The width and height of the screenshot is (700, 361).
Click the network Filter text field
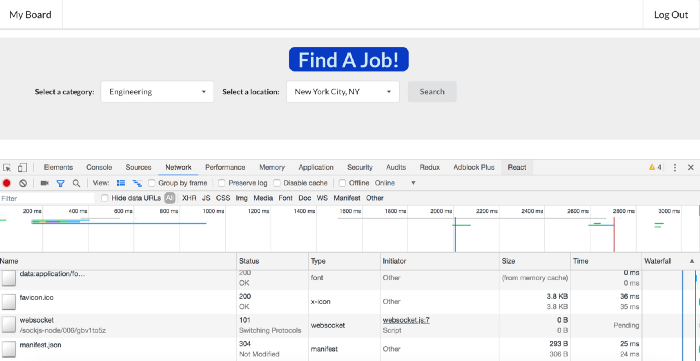pyautogui.click(x=47, y=198)
